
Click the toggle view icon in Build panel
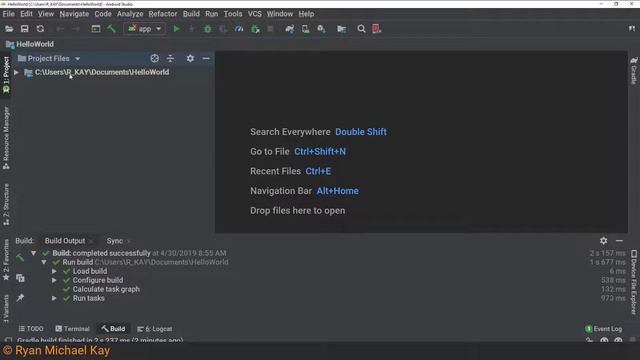[x=20, y=278]
